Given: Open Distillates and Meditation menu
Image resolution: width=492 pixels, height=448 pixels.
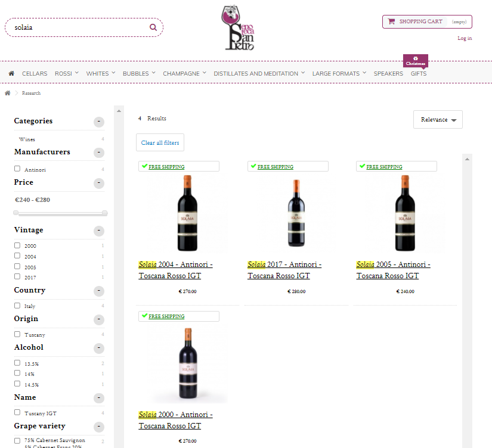Looking at the screenshot, I should coord(259,73).
